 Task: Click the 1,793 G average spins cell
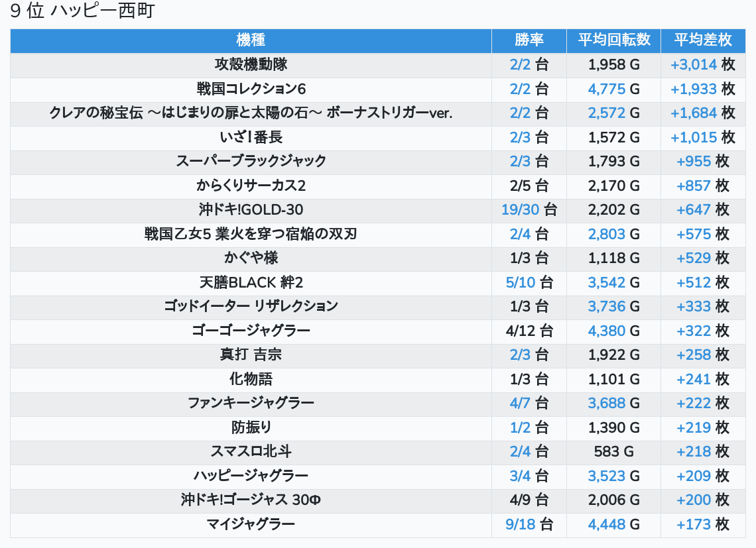tap(614, 161)
